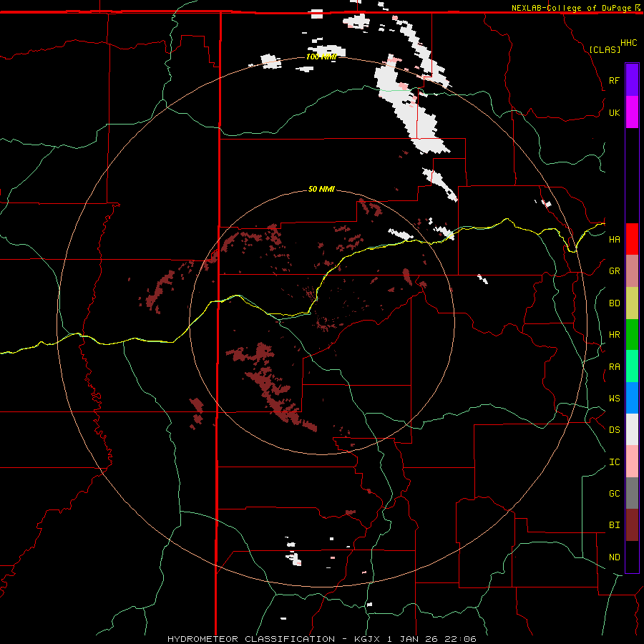Click the IC pink legend swatch

click(x=632, y=462)
